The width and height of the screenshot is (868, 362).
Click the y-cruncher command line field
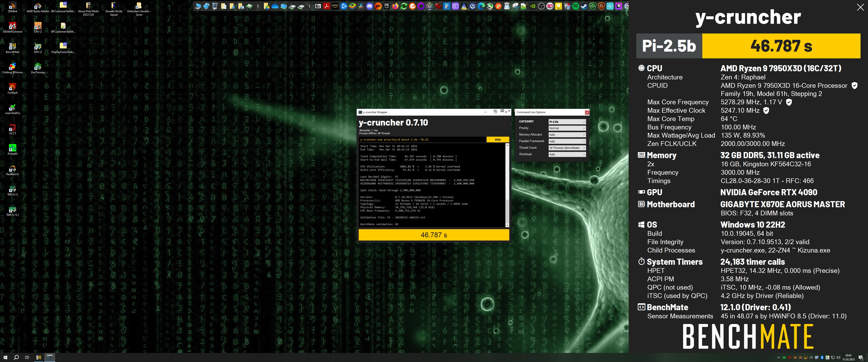[x=422, y=140]
